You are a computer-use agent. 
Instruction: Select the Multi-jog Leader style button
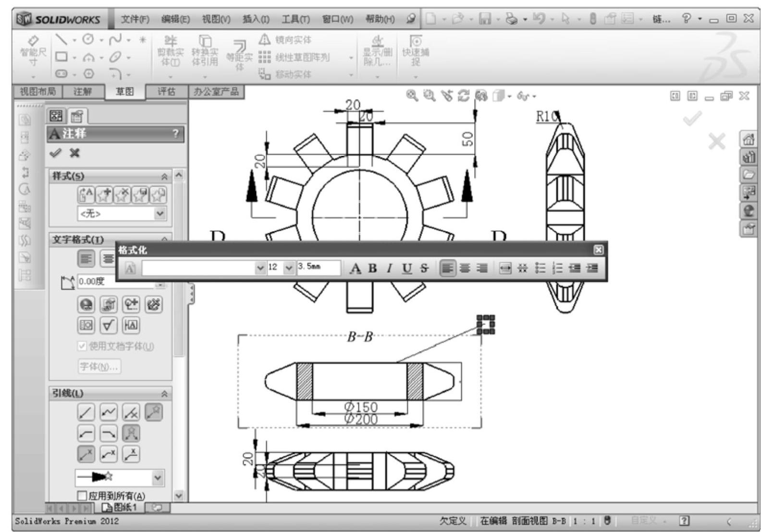click(x=109, y=412)
